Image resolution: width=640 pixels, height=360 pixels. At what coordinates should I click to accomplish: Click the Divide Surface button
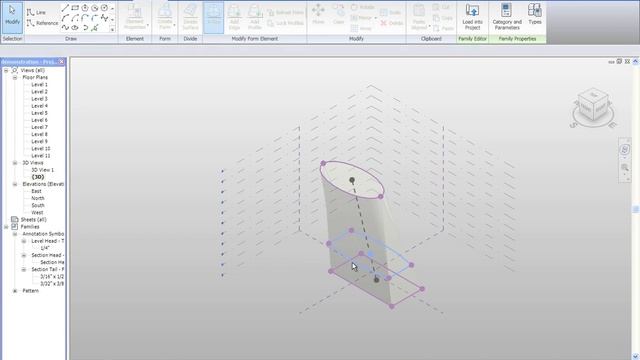pos(190,18)
